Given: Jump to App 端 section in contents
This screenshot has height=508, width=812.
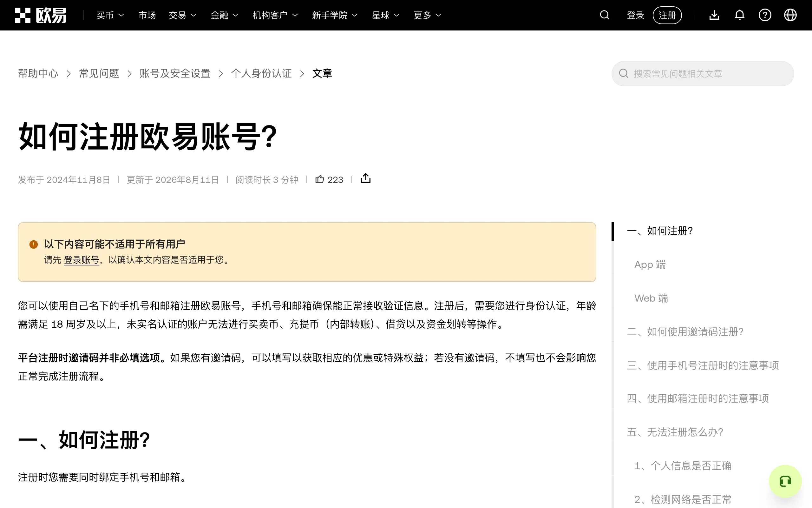Looking at the screenshot, I should pyautogui.click(x=650, y=264).
